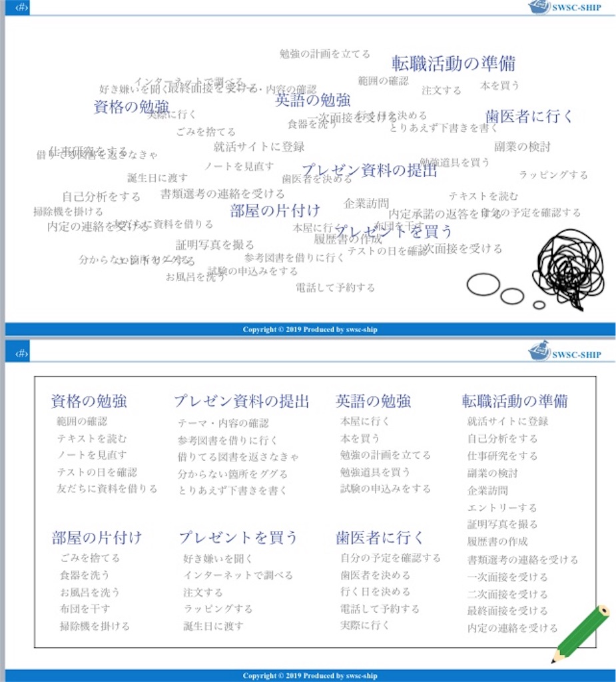Click the 転職活動の準備 heading on the top slide
The height and width of the screenshot is (682, 616).
456,64
